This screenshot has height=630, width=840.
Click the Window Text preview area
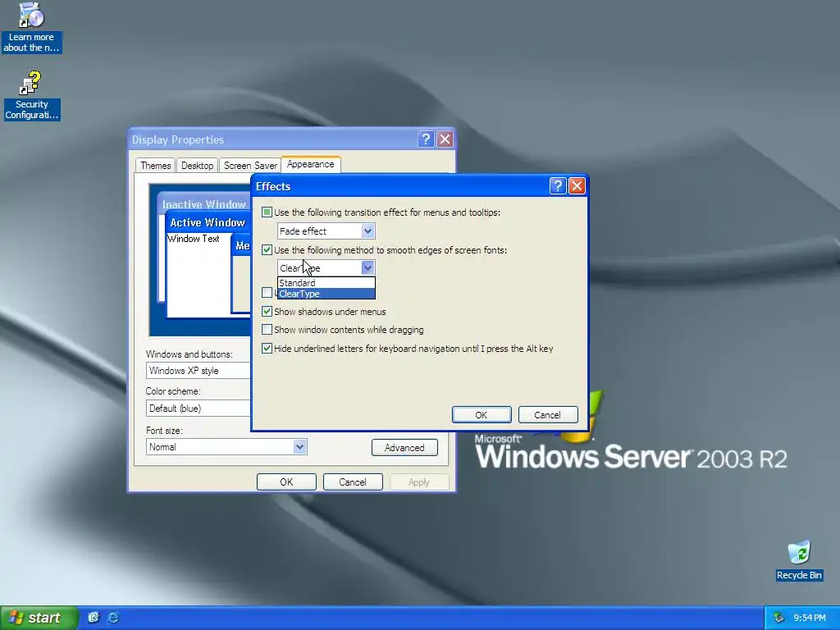194,239
